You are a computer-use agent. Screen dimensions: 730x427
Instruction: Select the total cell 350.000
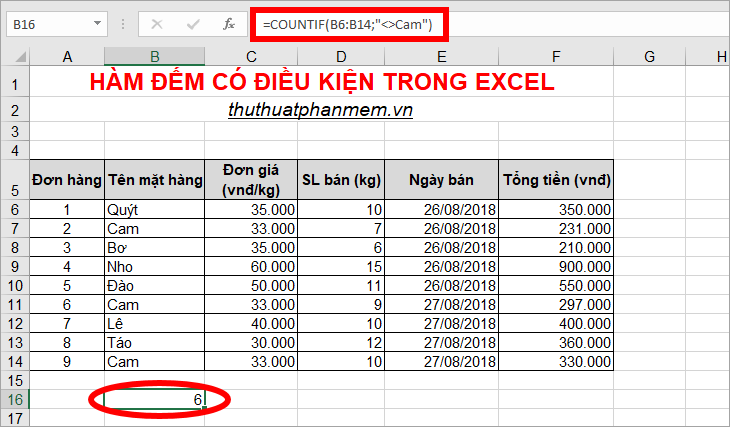point(556,210)
